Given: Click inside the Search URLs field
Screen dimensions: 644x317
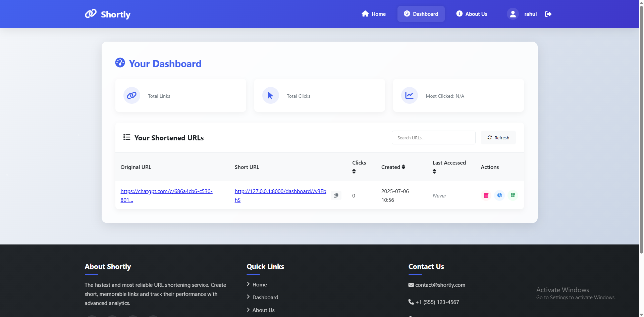Looking at the screenshot, I should pos(433,137).
